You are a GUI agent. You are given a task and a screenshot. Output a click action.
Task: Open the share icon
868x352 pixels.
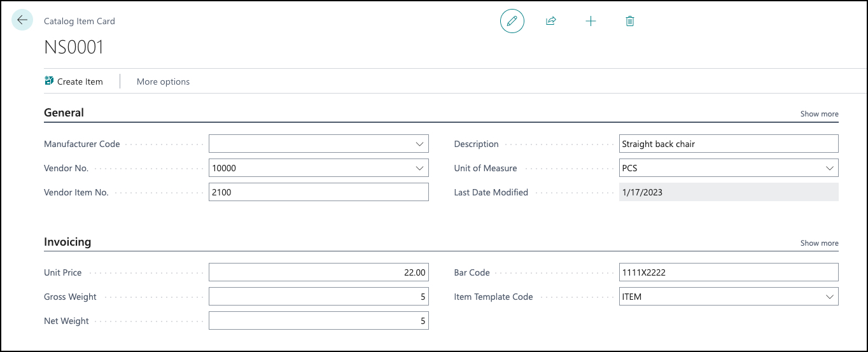551,21
